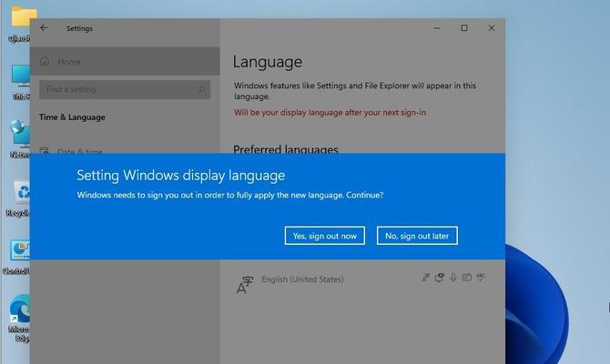Select the speech recognition microphone icon

[x=453, y=278]
